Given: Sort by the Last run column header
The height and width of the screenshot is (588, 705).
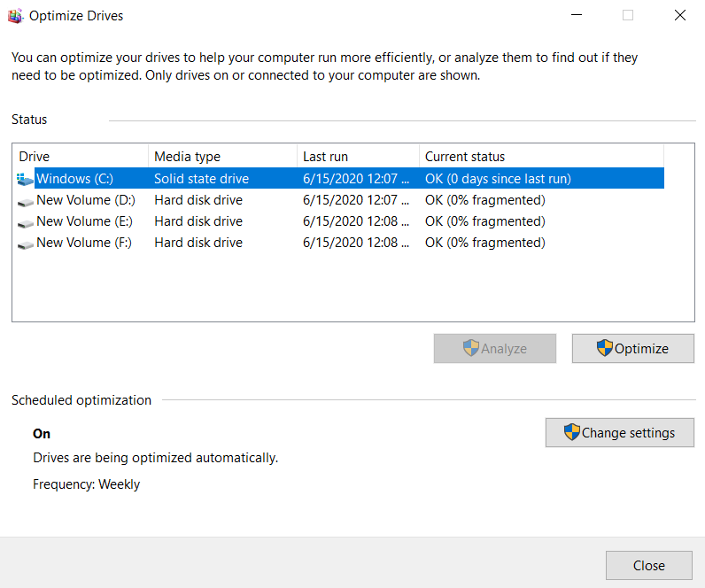Looking at the screenshot, I should click(358, 157).
